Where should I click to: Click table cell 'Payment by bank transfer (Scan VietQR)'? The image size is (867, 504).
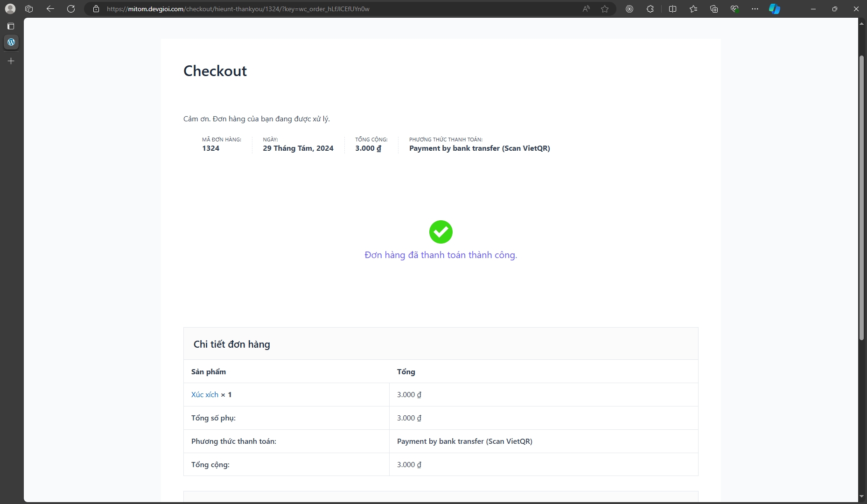pos(465,441)
